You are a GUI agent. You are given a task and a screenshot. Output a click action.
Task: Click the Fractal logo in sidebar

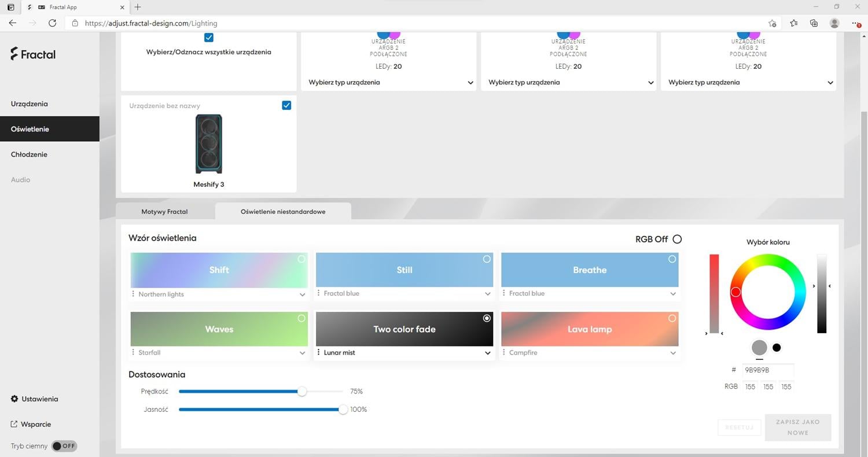[x=33, y=54]
